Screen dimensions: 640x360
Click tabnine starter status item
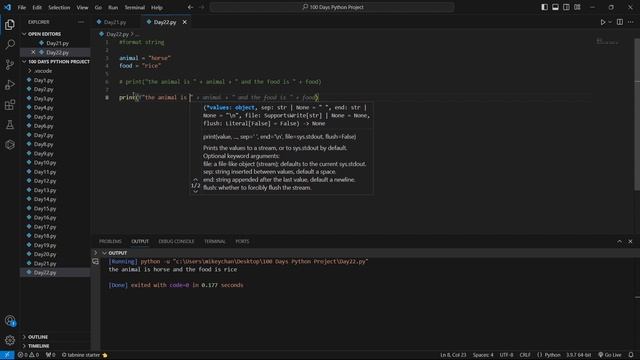(x=84, y=355)
